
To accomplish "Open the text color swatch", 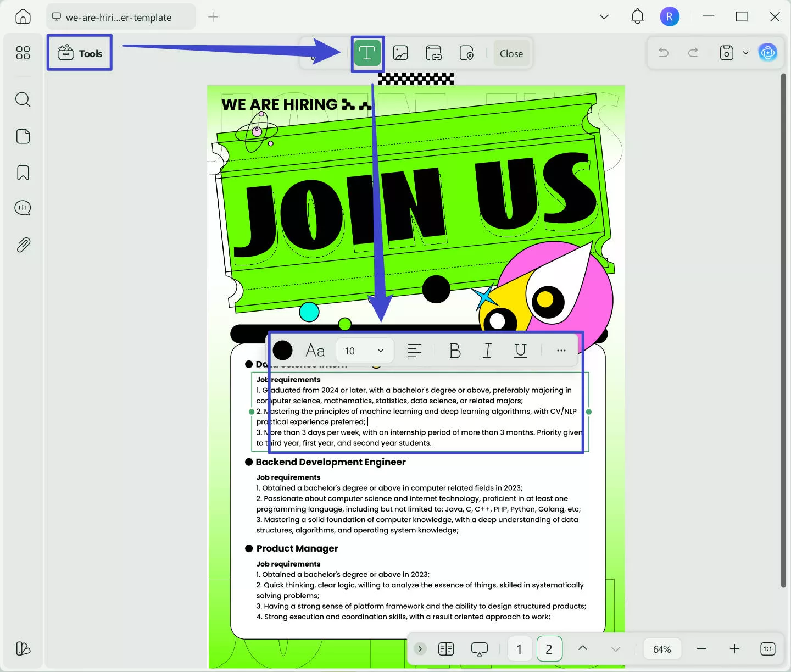I will (x=282, y=350).
